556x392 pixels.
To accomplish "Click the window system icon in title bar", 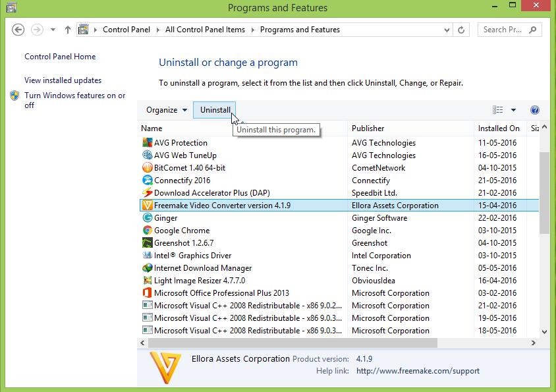I will pos(11,7).
